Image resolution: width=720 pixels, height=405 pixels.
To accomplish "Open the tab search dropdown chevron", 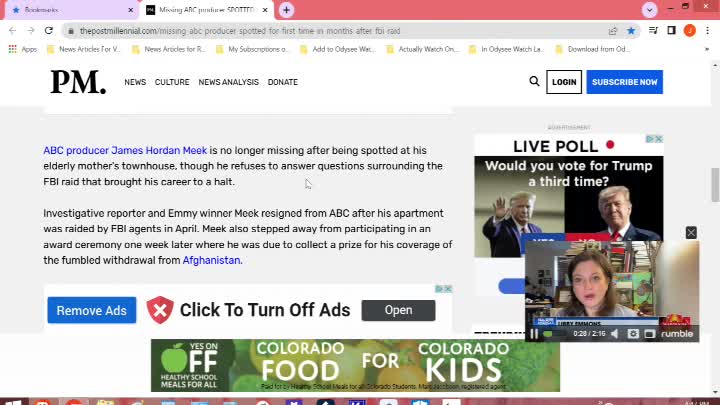I will (x=649, y=10).
